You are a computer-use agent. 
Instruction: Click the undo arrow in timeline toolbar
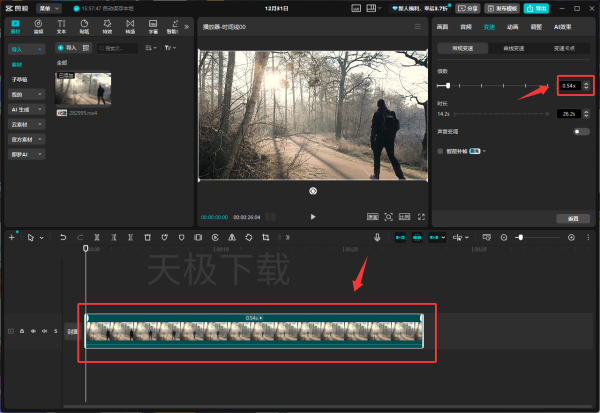click(63, 238)
